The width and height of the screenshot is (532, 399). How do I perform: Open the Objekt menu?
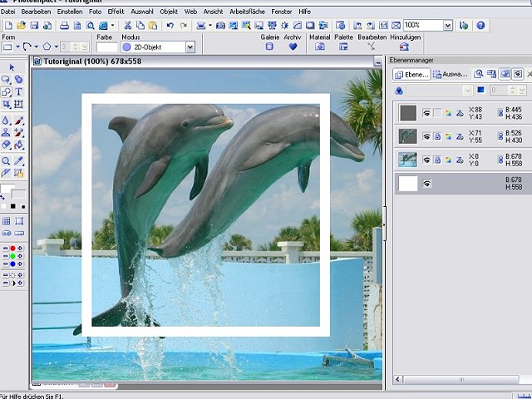169,12
